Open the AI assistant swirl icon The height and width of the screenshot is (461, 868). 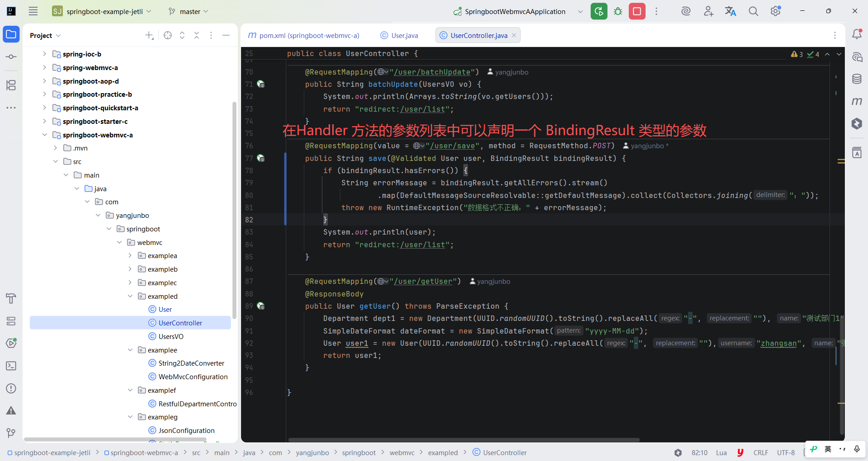click(x=686, y=11)
